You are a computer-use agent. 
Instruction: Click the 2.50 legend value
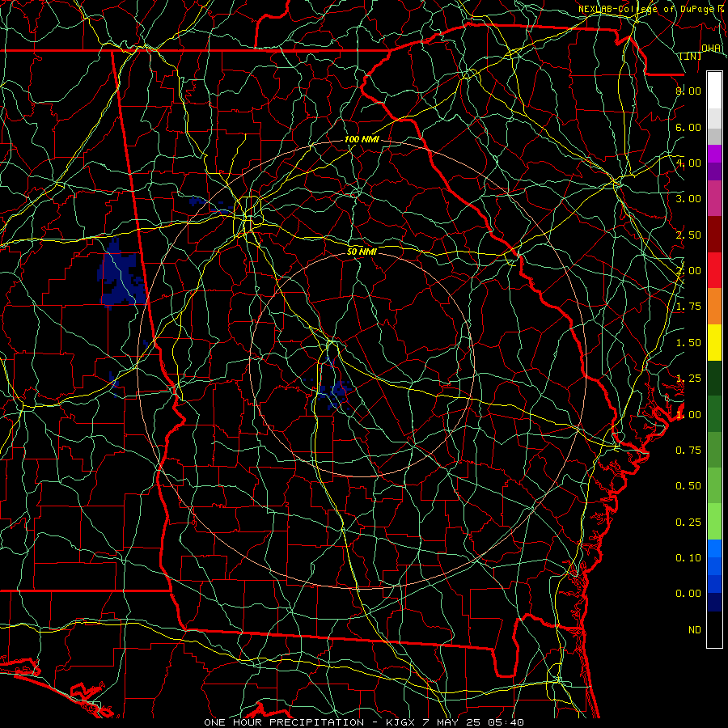pos(688,235)
